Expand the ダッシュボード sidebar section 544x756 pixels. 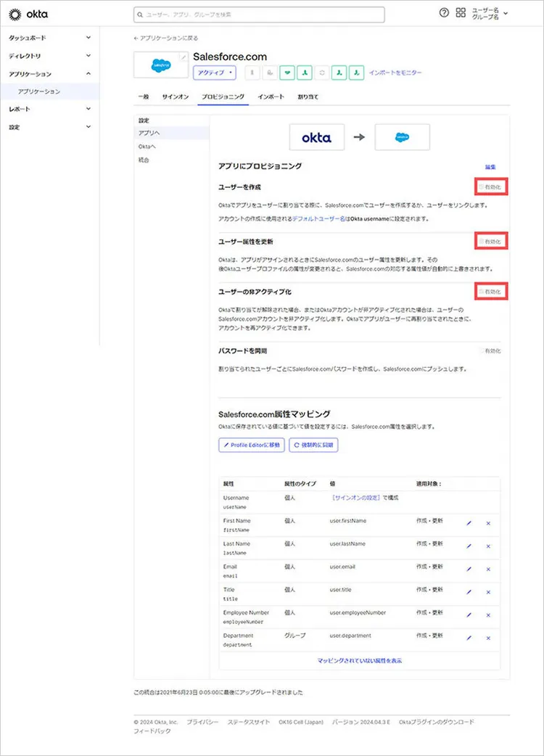49,38
